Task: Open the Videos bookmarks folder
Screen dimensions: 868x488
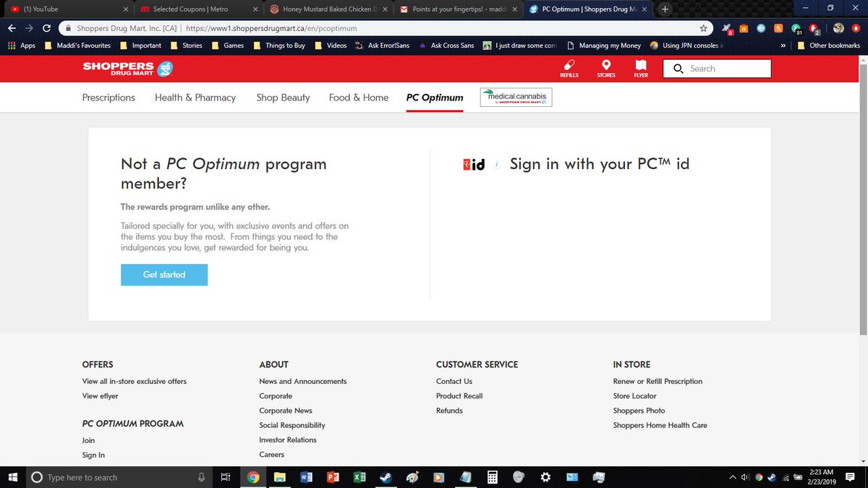Action: pos(330,45)
